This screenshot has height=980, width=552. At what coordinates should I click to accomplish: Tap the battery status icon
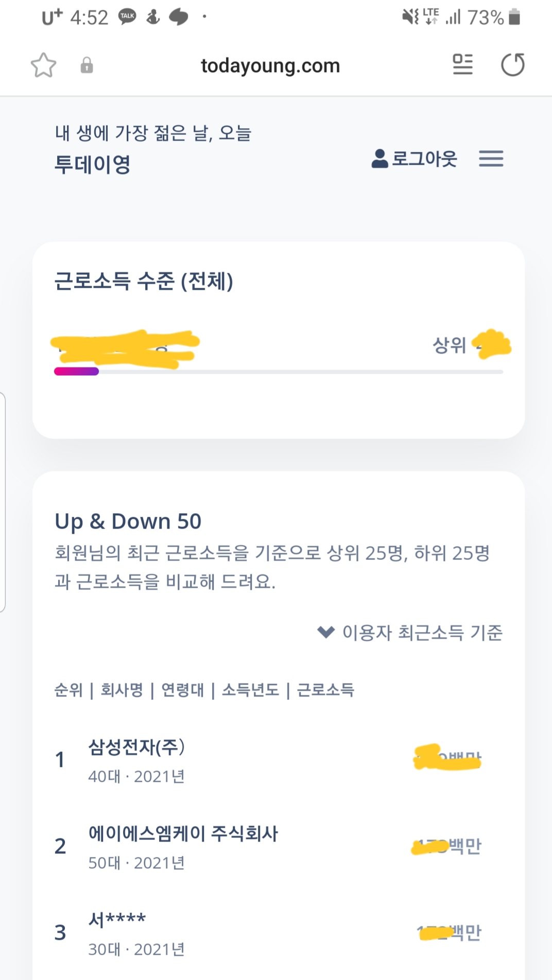514,17
